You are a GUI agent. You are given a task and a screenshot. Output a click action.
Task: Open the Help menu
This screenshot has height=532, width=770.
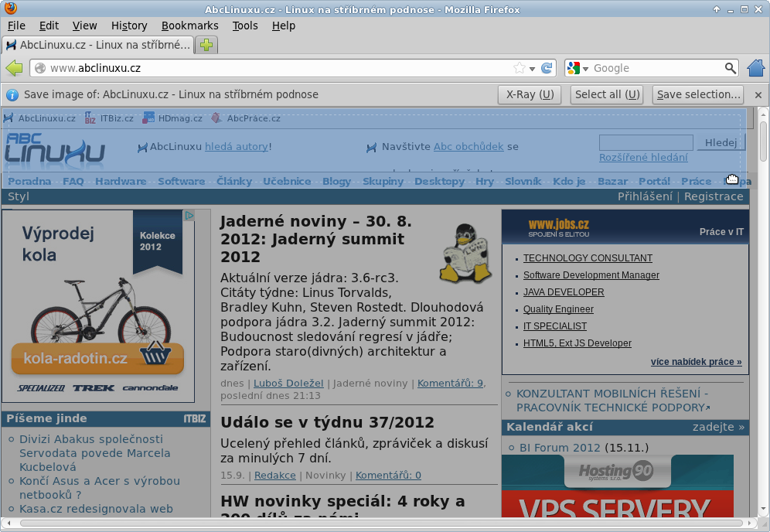(284, 26)
